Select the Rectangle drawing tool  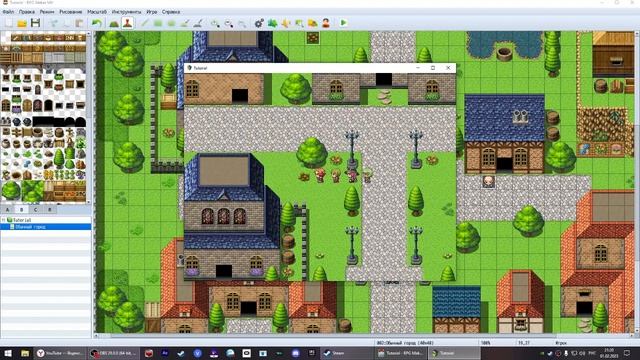pyautogui.click(x=158, y=23)
